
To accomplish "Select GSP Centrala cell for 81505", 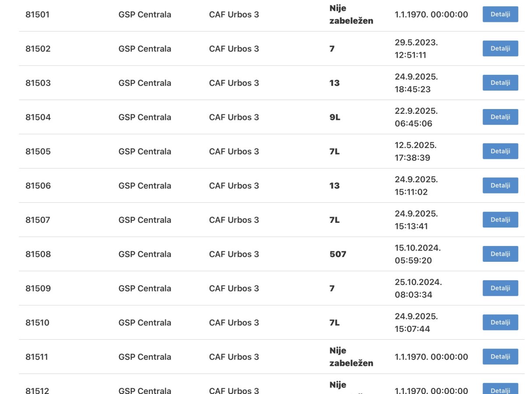I will (145, 151).
